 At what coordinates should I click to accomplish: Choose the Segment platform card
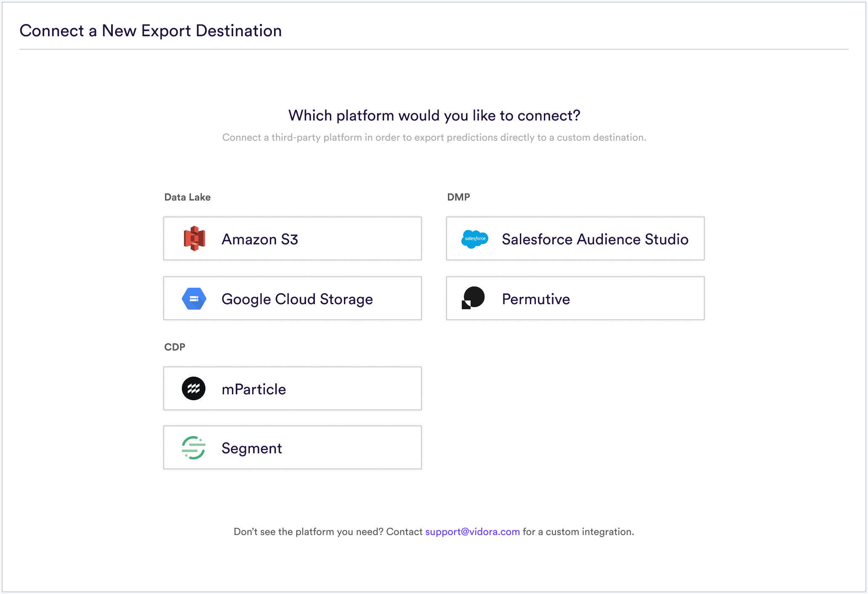[293, 447]
